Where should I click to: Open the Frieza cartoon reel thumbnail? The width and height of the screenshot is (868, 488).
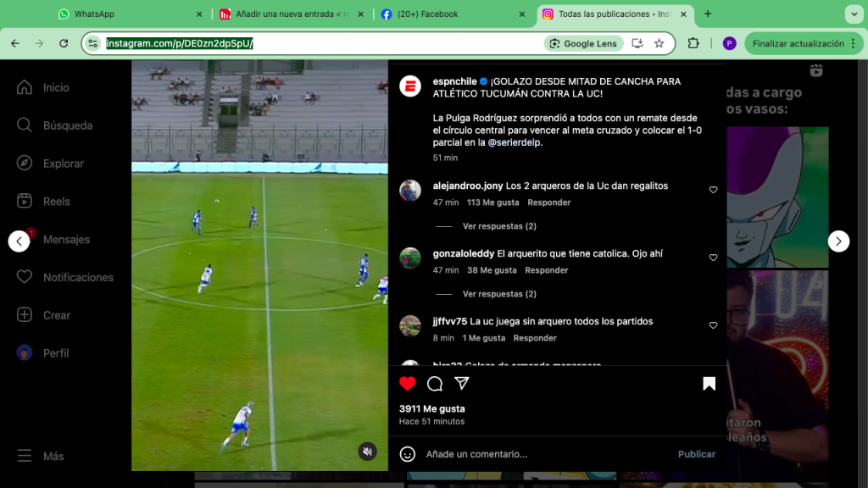pyautogui.click(x=777, y=197)
